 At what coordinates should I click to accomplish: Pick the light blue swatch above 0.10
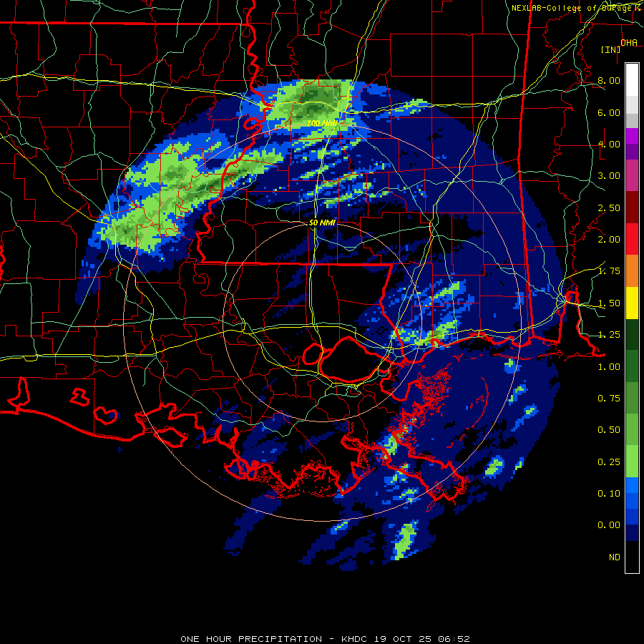(632, 485)
